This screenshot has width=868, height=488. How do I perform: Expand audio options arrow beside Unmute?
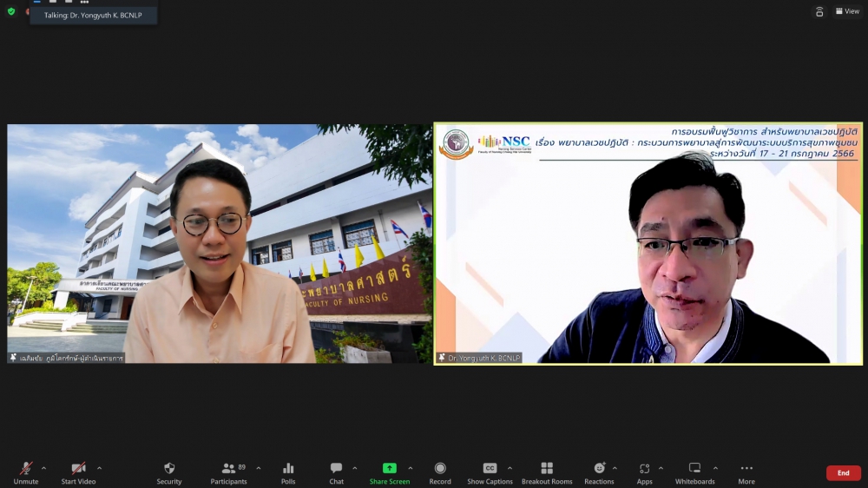44,468
